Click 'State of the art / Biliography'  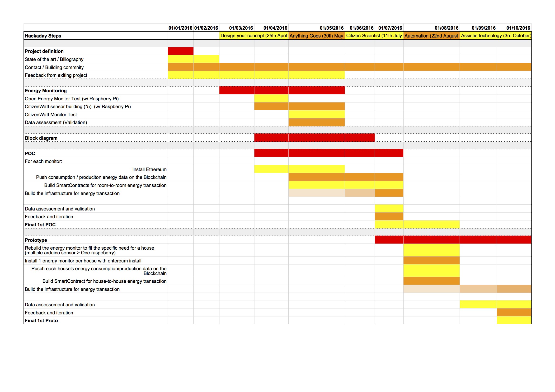[x=54, y=59]
